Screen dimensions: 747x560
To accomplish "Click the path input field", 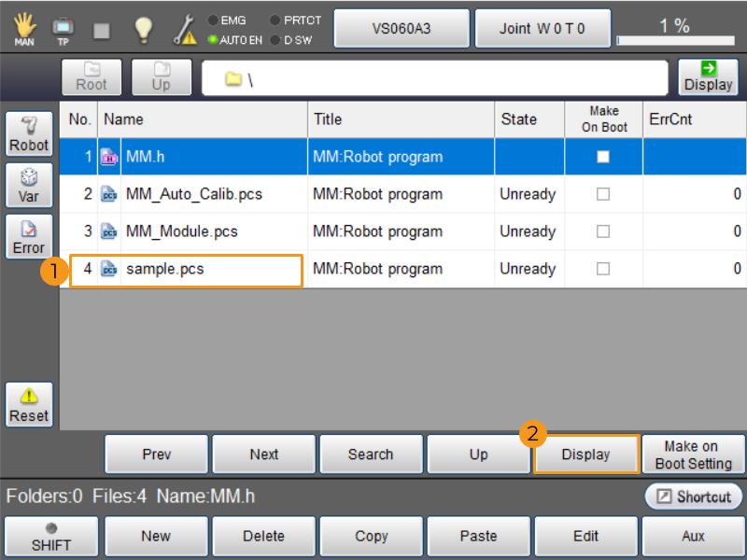I will coord(435,77).
